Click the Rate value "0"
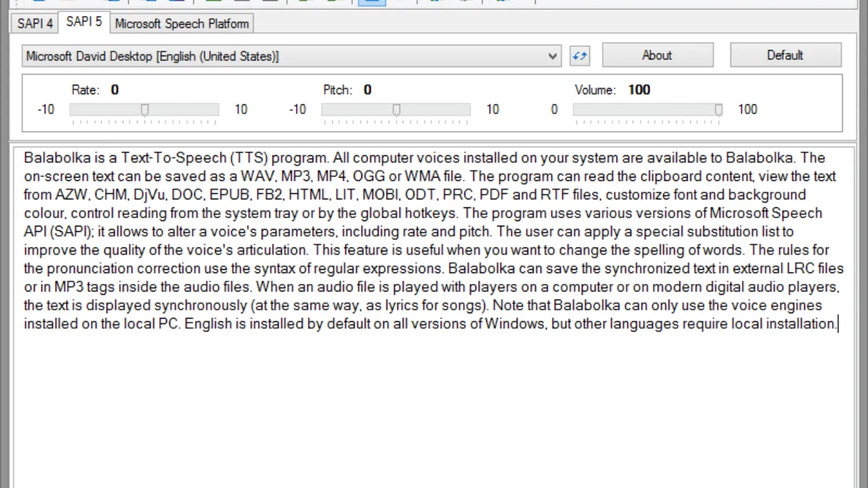868x488 pixels. pos(115,90)
